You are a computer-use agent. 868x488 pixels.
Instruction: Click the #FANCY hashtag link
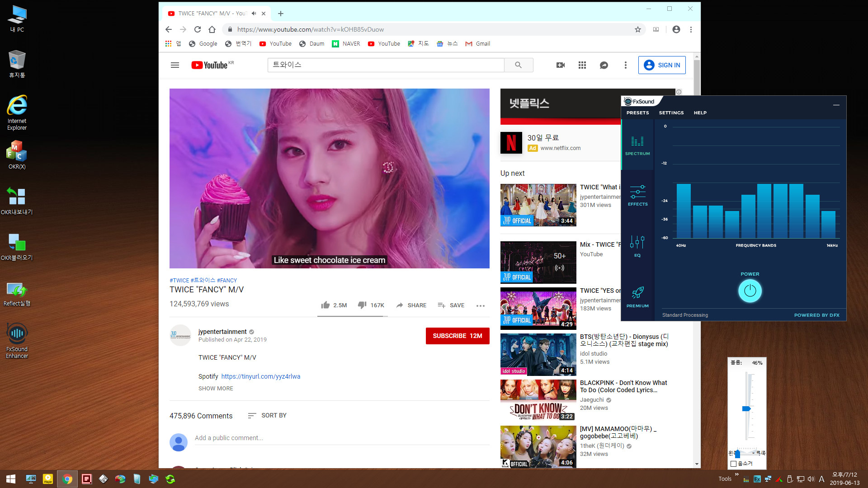[227, 281]
